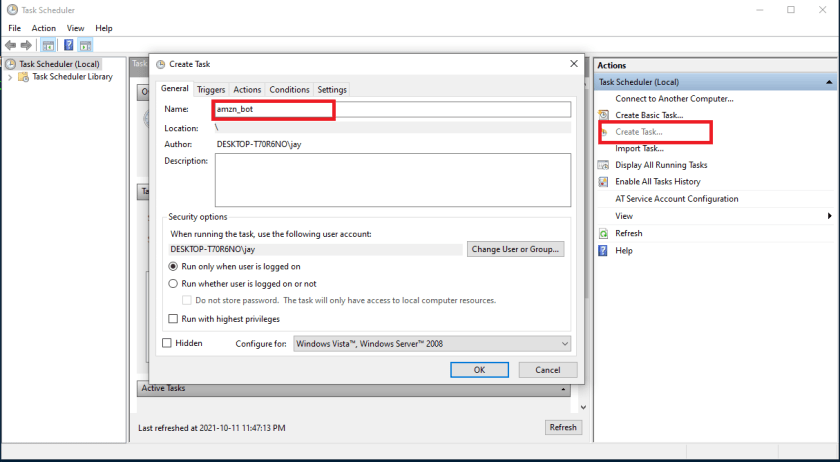840x462 pixels.
Task: Click the Change User or Group button
Action: pyautogui.click(x=515, y=249)
